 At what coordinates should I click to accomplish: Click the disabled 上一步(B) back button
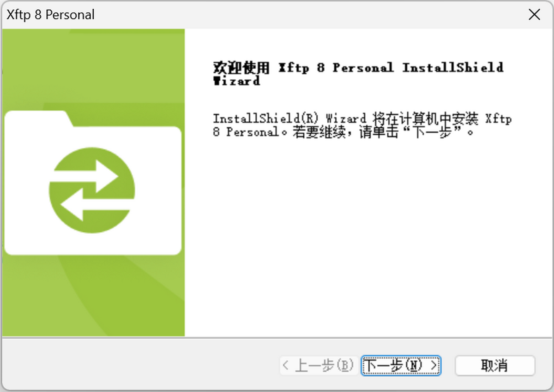point(318,366)
